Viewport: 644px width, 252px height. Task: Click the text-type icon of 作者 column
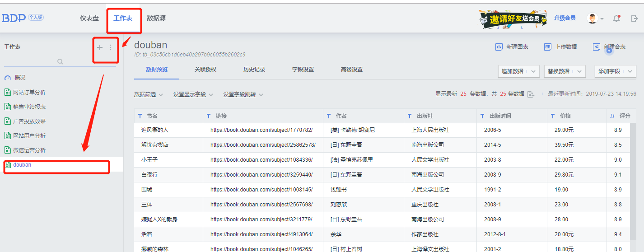329,116
